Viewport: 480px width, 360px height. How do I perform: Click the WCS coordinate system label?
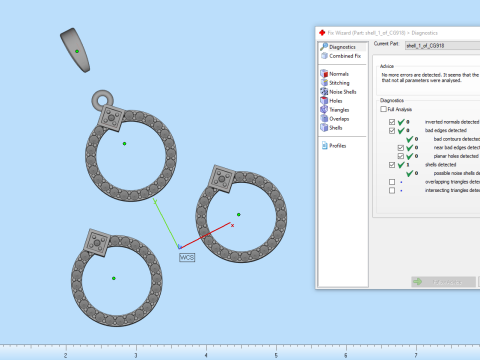pyautogui.click(x=187, y=257)
